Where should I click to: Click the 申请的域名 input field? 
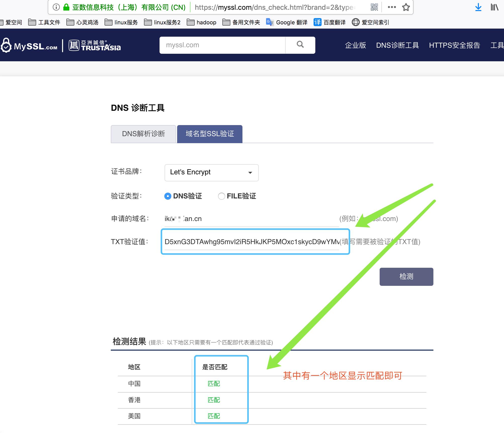click(252, 219)
